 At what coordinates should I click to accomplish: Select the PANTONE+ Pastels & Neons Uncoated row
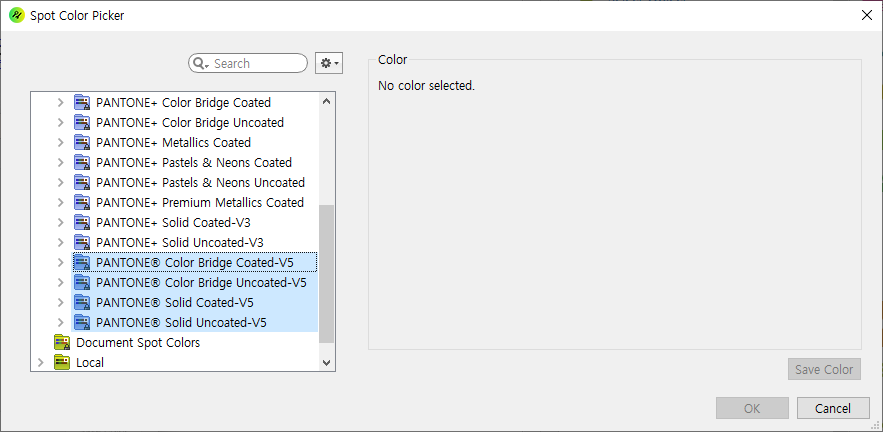(x=200, y=182)
